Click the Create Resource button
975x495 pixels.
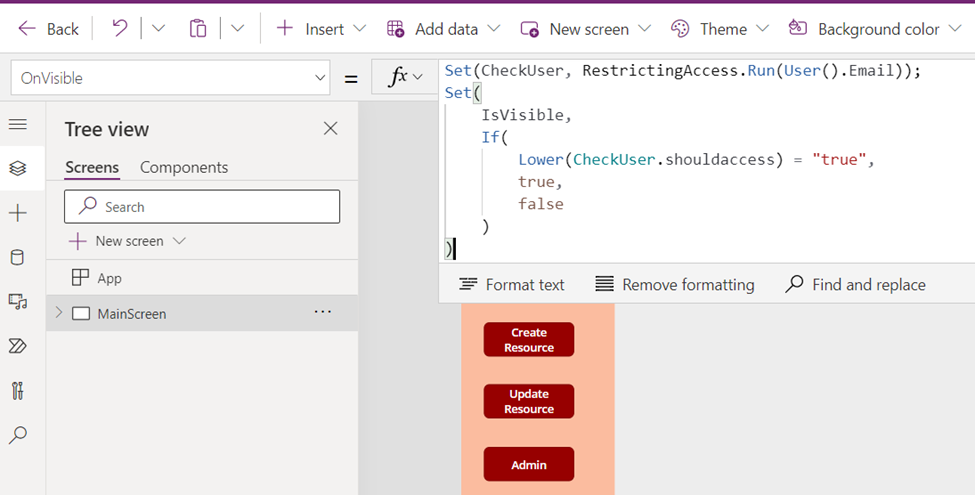coord(529,340)
